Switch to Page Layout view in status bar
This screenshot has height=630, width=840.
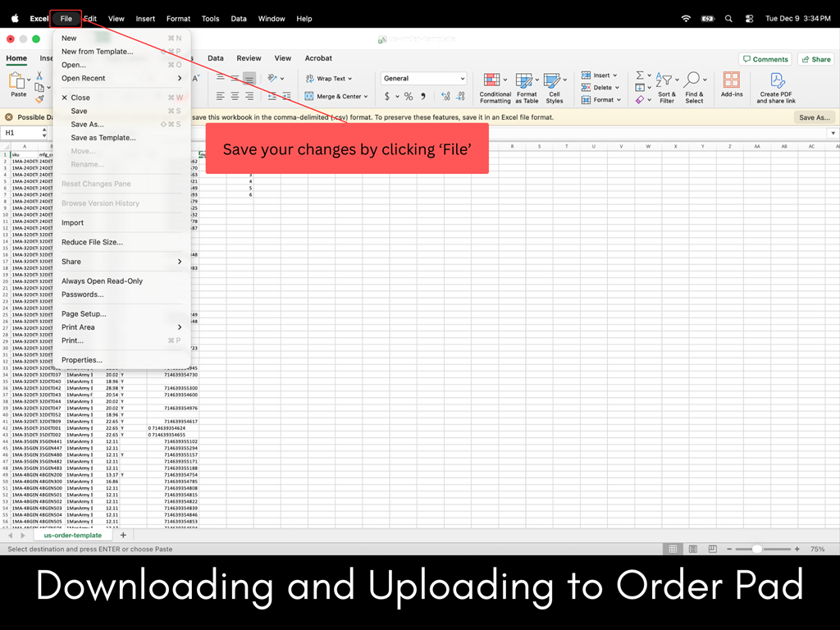tap(693, 549)
